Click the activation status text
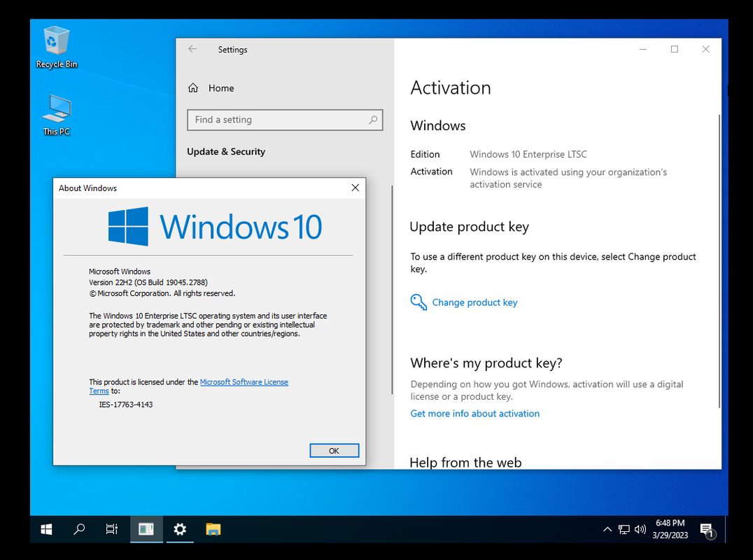This screenshot has width=753, height=560. click(x=568, y=178)
